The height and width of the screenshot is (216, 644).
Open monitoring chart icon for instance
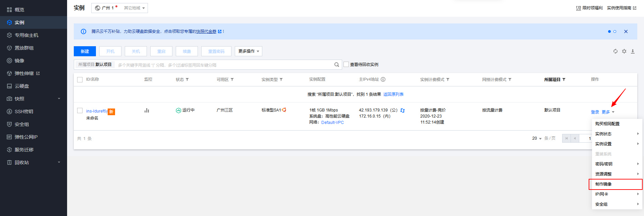(147, 110)
